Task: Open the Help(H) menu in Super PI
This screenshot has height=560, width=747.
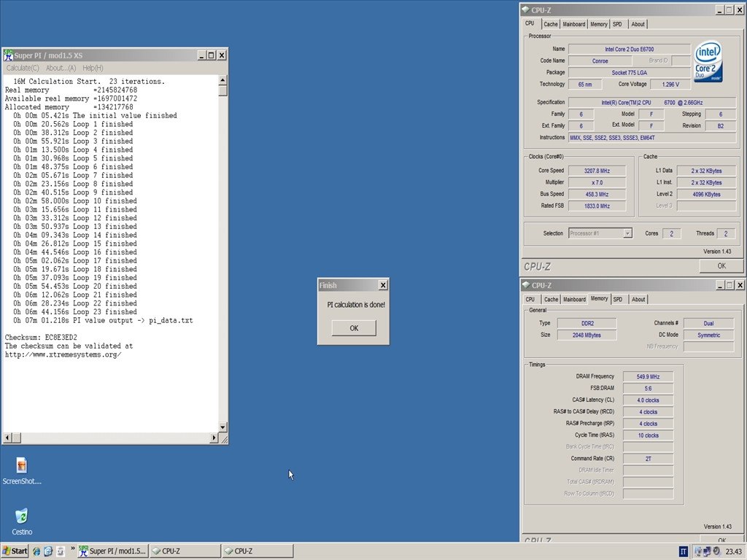Action: [93, 68]
